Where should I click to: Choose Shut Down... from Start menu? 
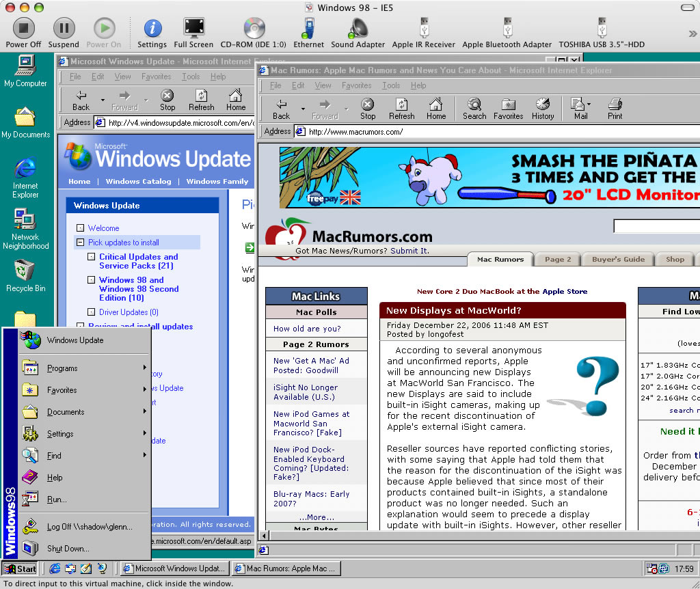pyautogui.click(x=84, y=549)
